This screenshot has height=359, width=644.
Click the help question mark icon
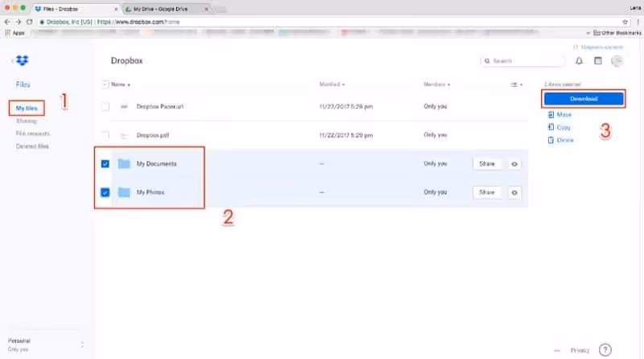pos(605,350)
